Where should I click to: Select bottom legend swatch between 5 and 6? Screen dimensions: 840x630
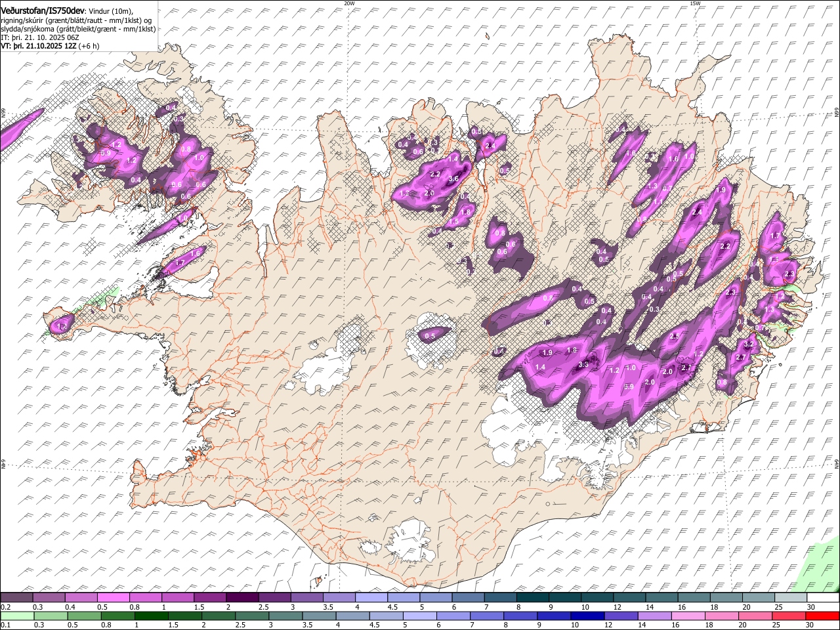420,615
